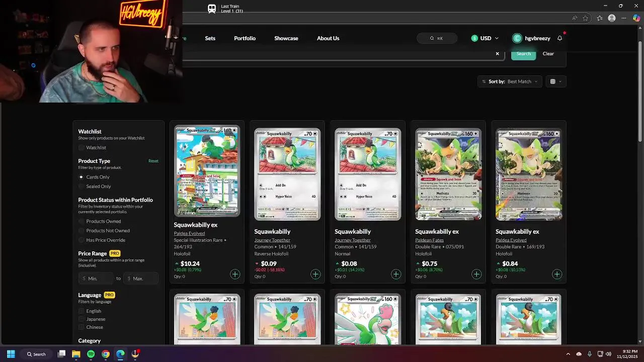Click the green Search button

pos(523,54)
